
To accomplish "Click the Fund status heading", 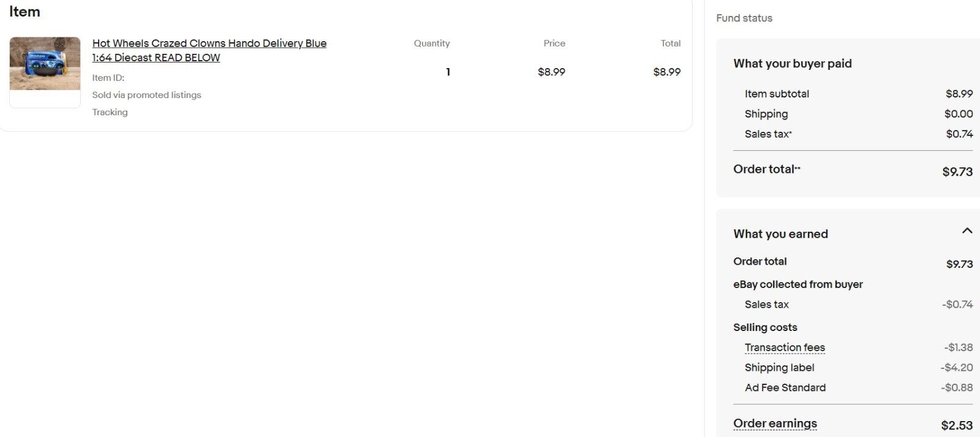I will tap(744, 18).
